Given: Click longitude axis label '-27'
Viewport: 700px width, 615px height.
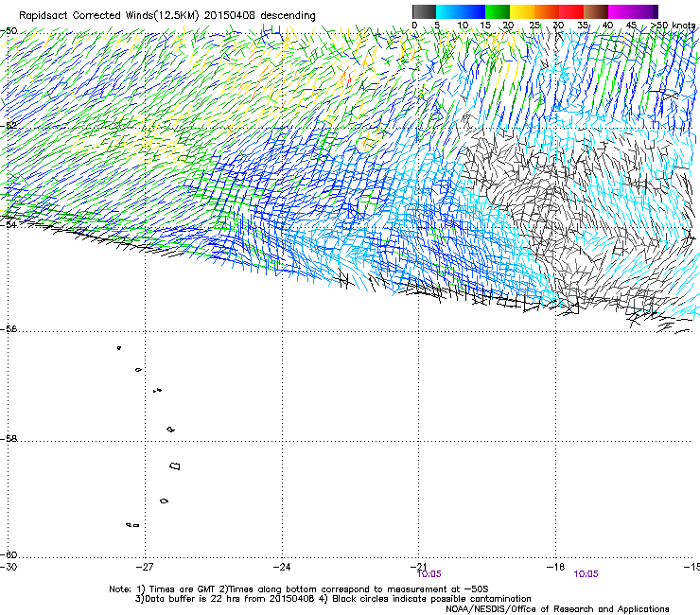Looking at the screenshot, I should pos(145,567).
